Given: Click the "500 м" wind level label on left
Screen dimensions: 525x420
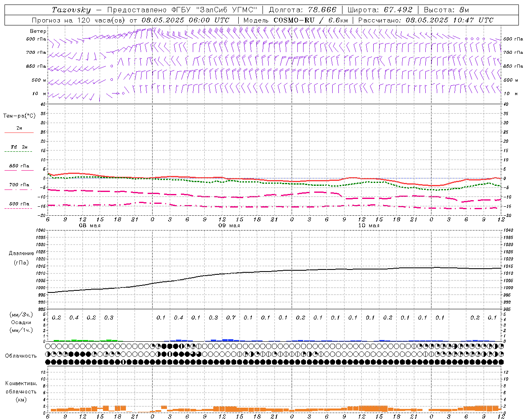Looking at the screenshot, I should pos(39,80).
